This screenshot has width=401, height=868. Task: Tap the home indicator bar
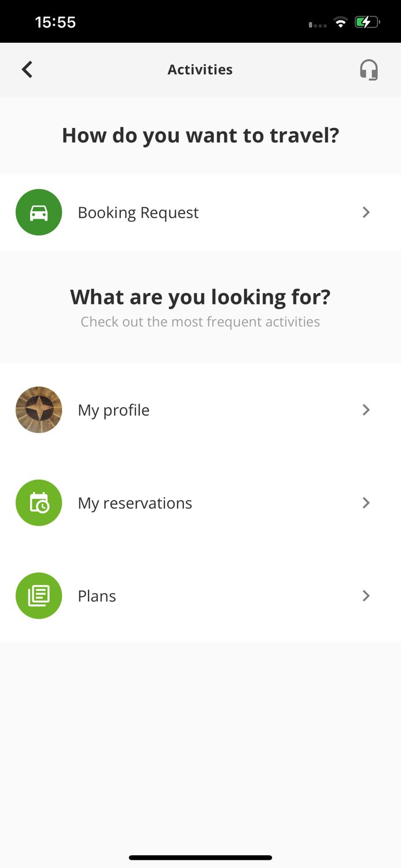click(x=200, y=857)
